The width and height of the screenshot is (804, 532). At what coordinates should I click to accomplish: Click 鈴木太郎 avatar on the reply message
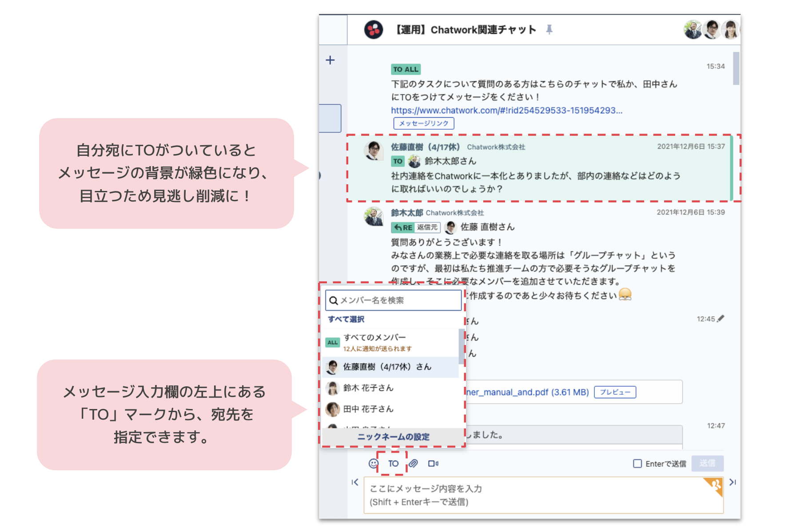tap(374, 217)
